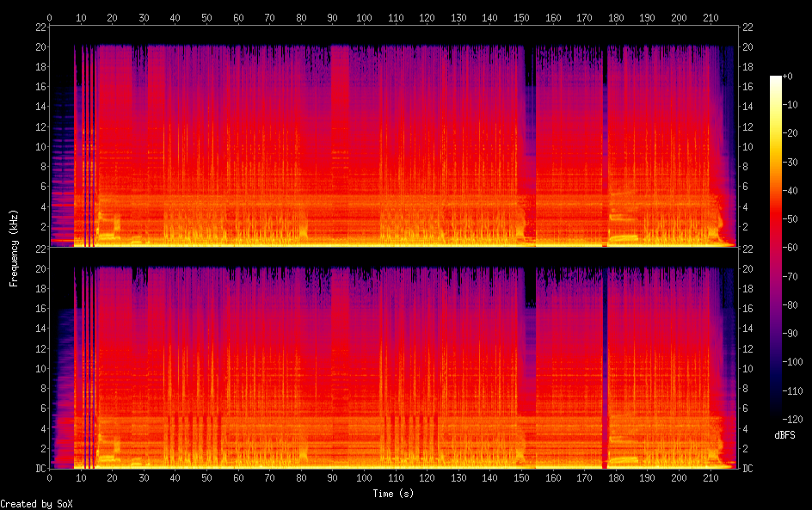
Task: Click upper channel's right-axis "6" kHz label
Action: tap(745, 187)
